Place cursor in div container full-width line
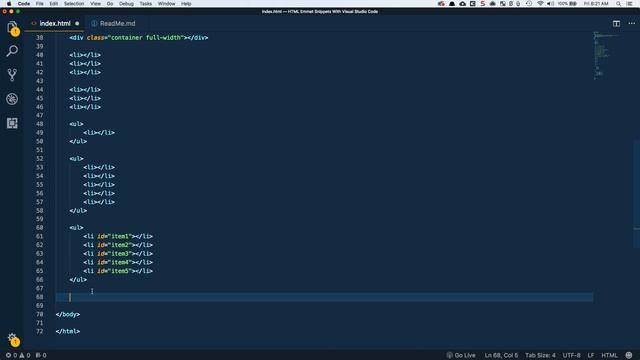The height and width of the screenshot is (360, 640). coord(139,38)
